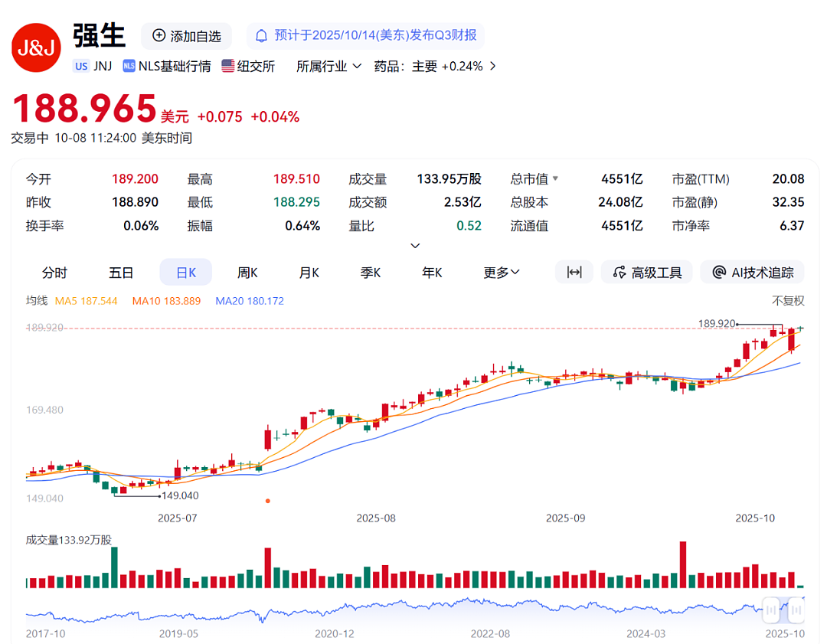Expand the 所属行业 dropdown
Viewport: 827px width, 644px height.
(329, 67)
